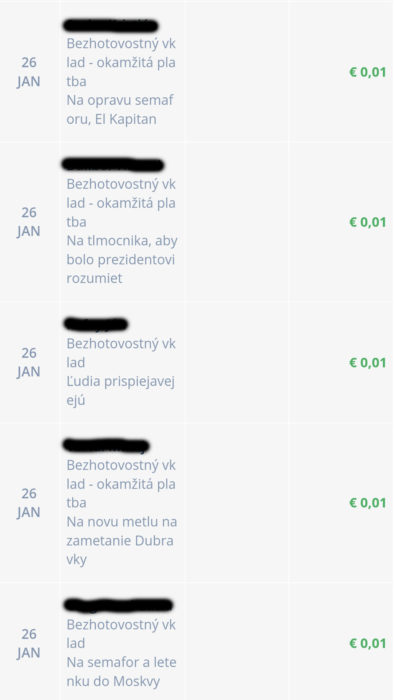This screenshot has width=394, height=700.
Task: Click redacted sender name above Moskvy payment
Action: 118,605
